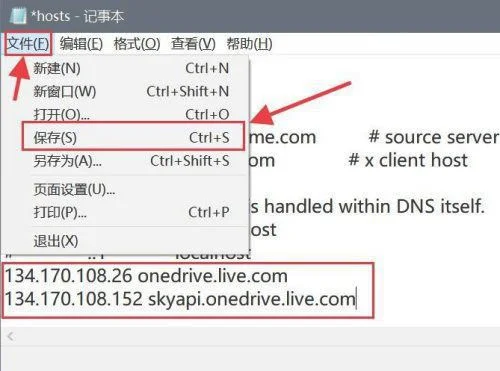
Task: Click the '# source server' comment text
Action: [x=434, y=137]
